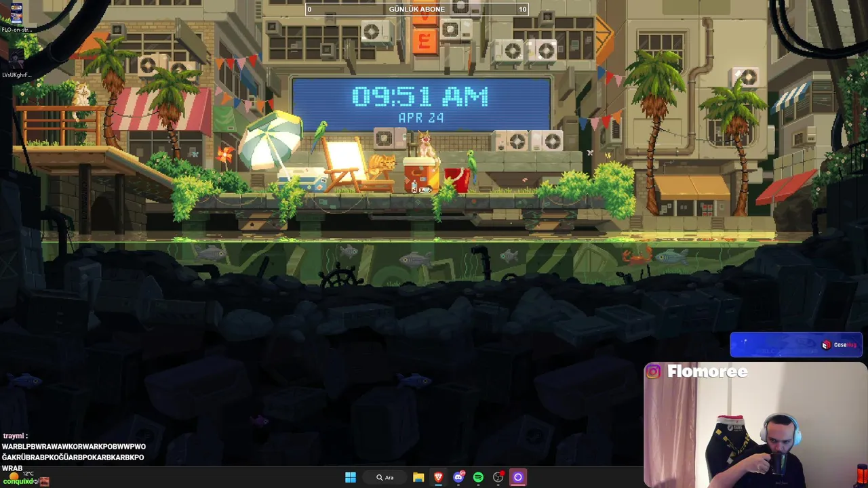Click the webcam feed overlay

755,425
